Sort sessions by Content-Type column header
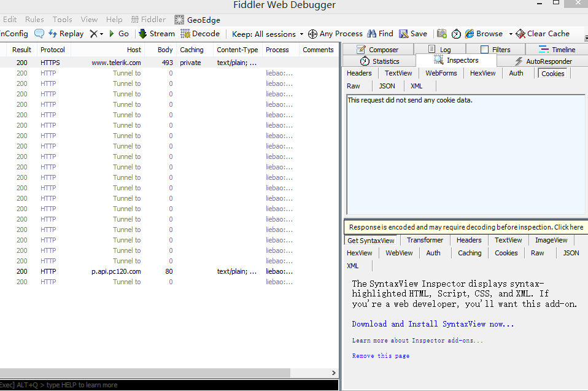The width and height of the screenshot is (588, 391). click(x=238, y=50)
